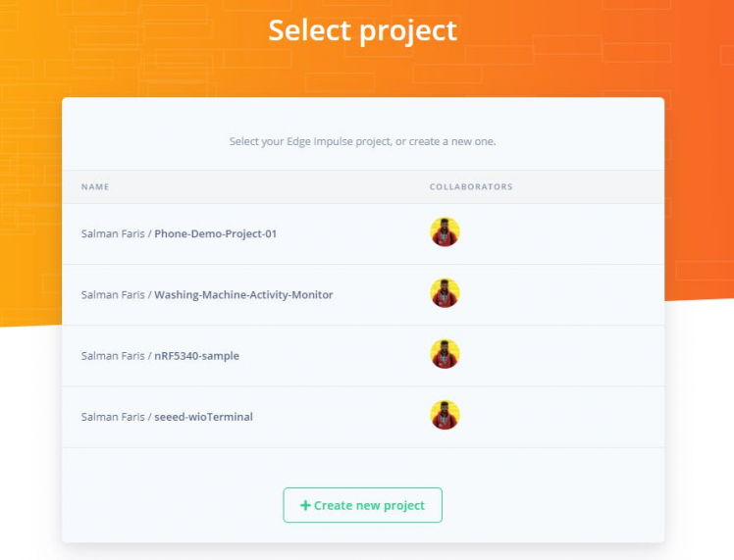Click the NAME column header
This screenshot has width=734, height=560.
click(x=95, y=186)
